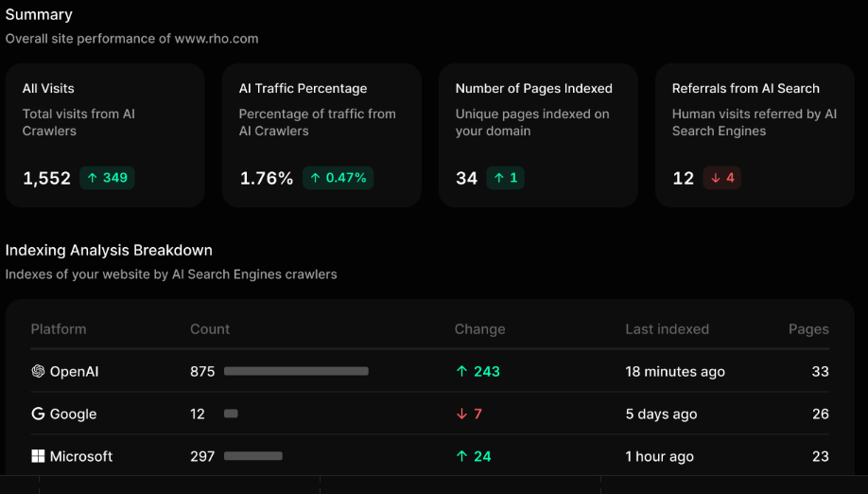Click the Summary heading

coord(39,14)
